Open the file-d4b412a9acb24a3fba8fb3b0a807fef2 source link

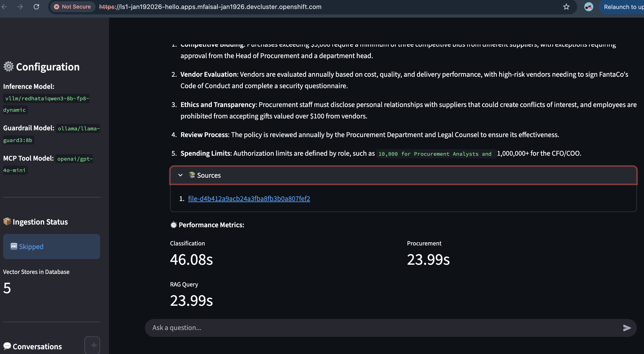click(249, 199)
